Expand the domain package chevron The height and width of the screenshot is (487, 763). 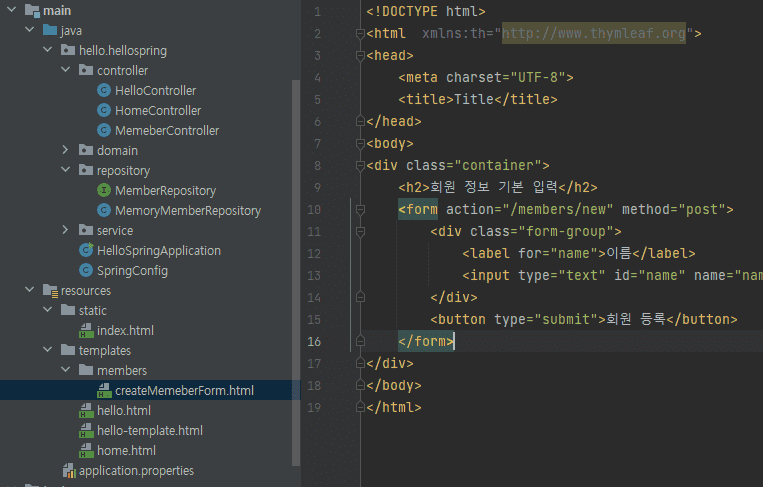coord(66,150)
